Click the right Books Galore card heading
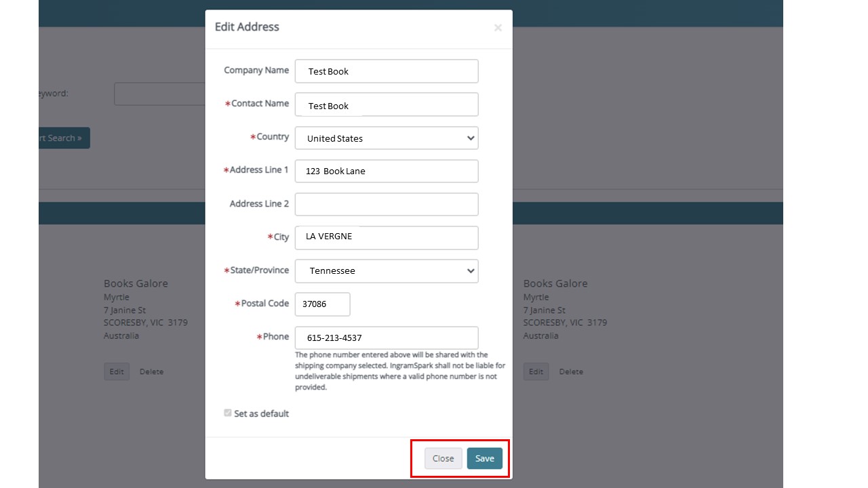This screenshot has width=868, height=488. 555,283
